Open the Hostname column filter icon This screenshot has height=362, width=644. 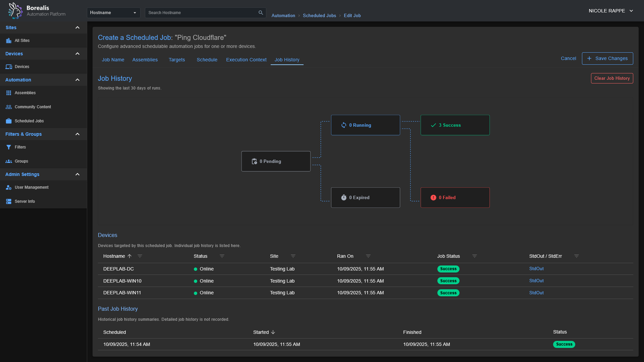point(140,256)
